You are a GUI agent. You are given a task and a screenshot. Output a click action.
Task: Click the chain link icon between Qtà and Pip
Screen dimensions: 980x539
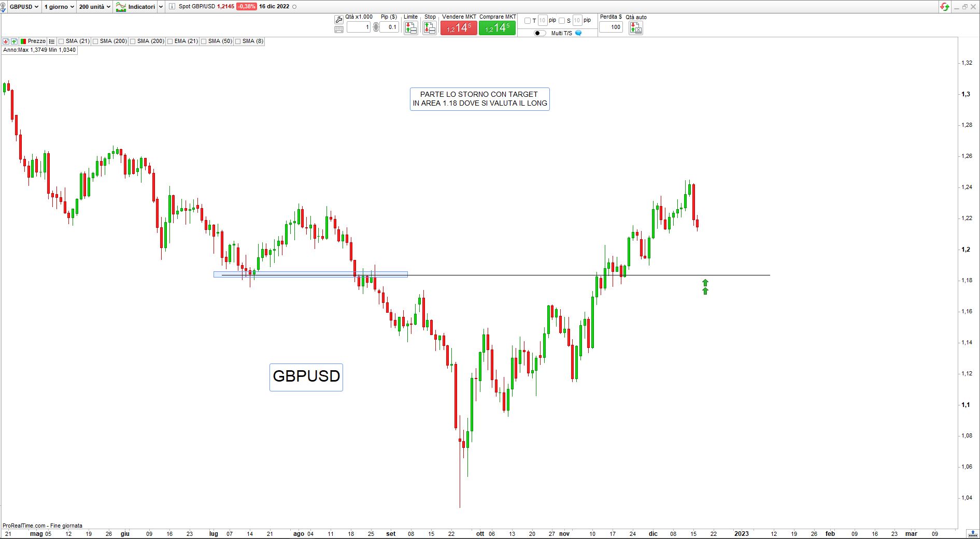[x=376, y=27]
